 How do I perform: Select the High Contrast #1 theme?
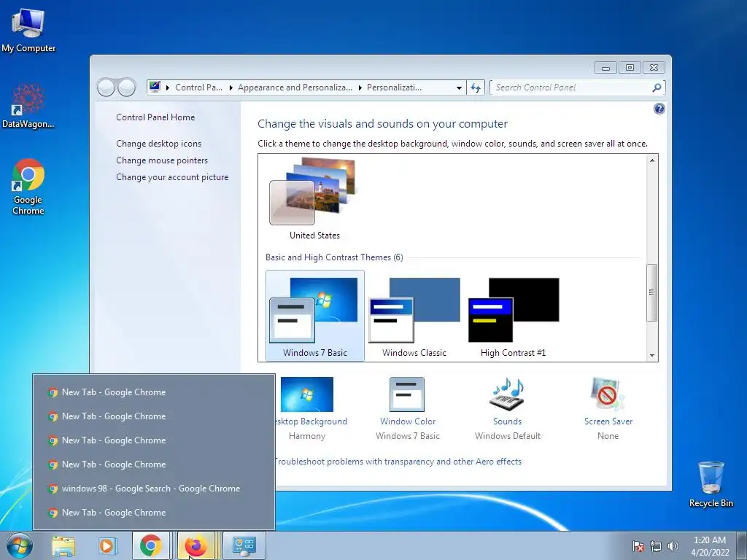[513, 315]
